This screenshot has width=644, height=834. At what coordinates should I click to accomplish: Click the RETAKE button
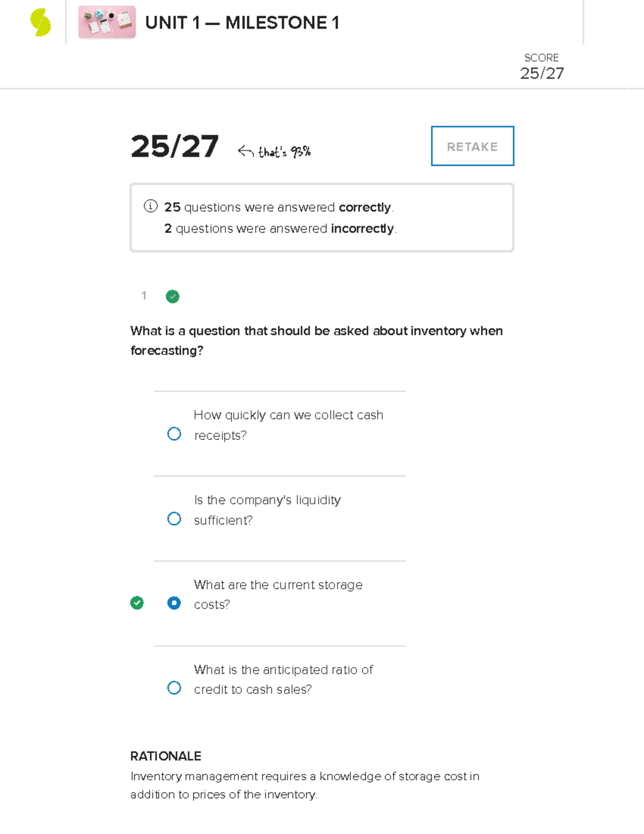coord(472,146)
